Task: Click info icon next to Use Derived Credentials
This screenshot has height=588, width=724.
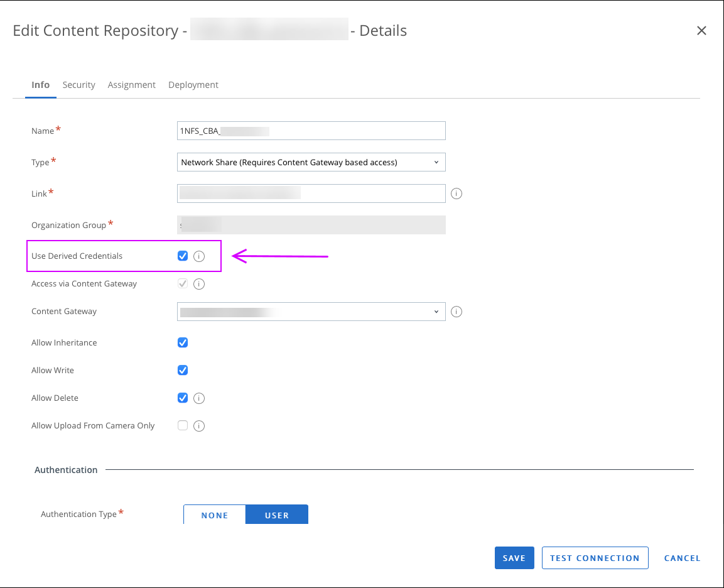Action: [x=199, y=256]
